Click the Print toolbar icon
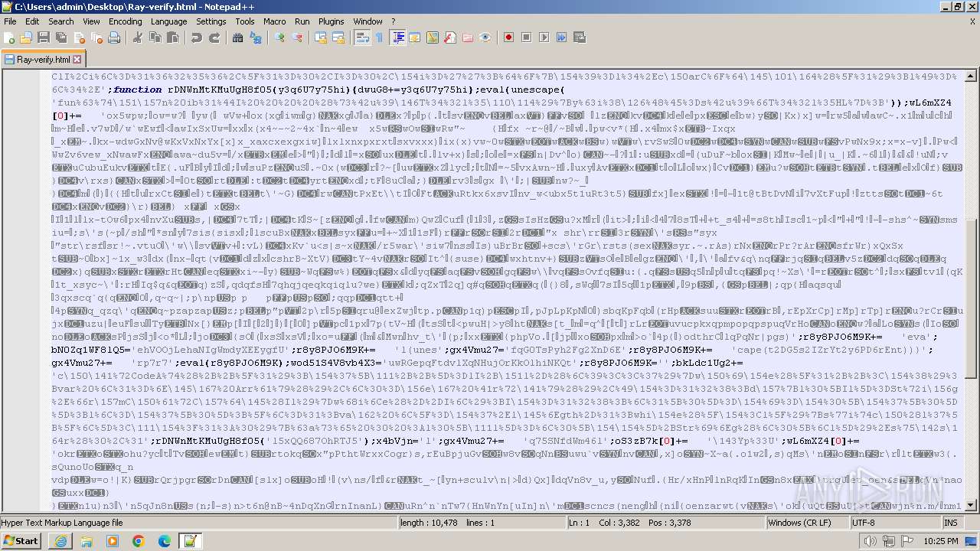The height and width of the screenshot is (551, 980). pos(115,37)
